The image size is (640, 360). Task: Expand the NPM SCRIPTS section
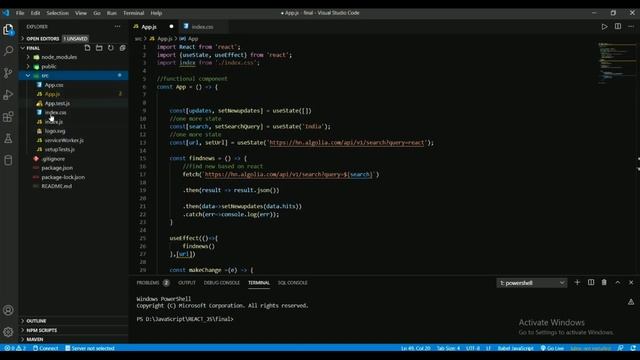point(73,330)
